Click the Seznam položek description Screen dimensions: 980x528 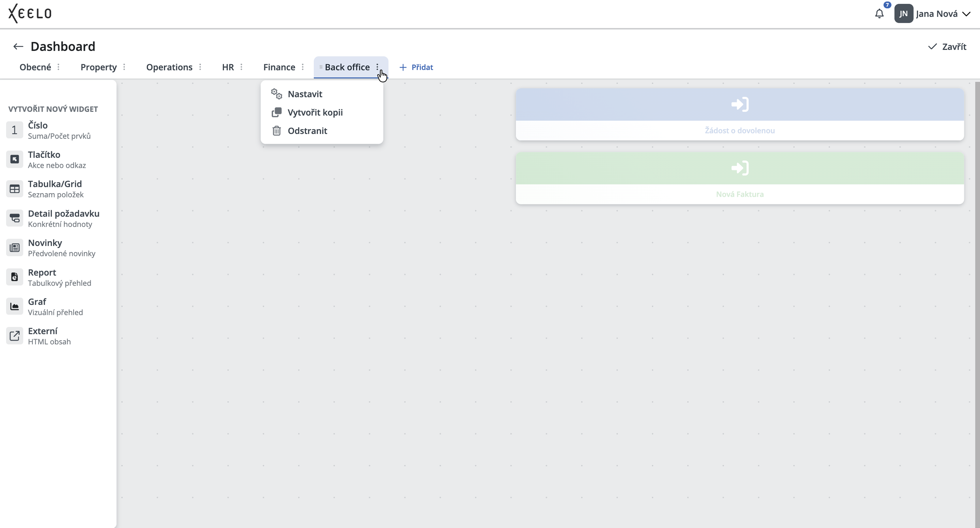coord(56,195)
